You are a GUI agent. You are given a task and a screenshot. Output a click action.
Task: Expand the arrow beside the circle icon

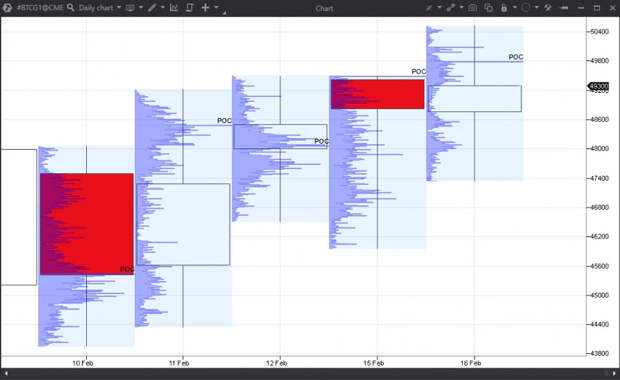click(x=537, y=8)
